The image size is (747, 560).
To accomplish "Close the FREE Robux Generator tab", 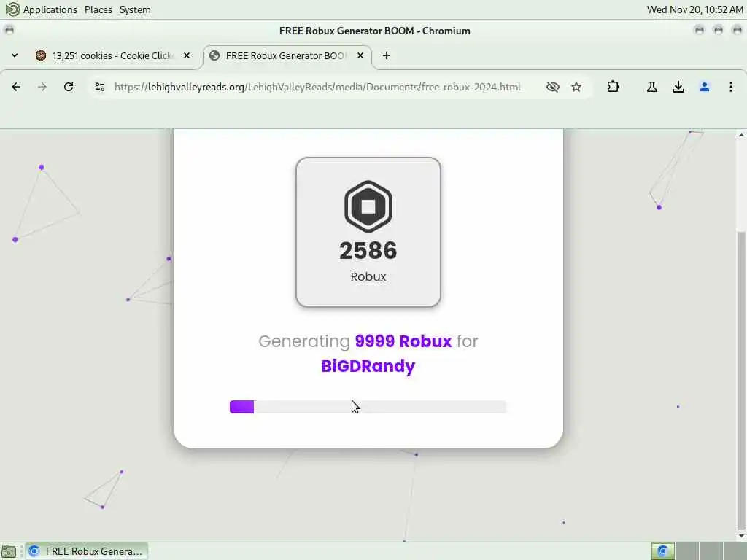I will 360,55.
